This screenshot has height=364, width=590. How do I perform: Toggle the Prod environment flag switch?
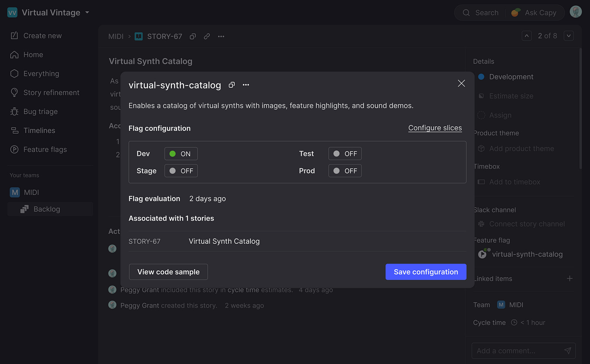(345, 171)
